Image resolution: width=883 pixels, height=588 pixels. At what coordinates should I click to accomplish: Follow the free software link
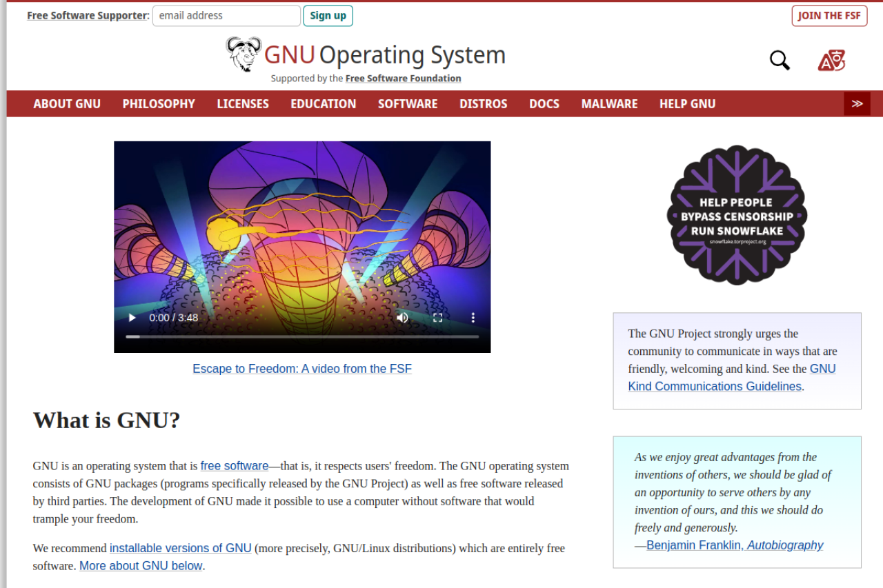[x=234, y=466]
